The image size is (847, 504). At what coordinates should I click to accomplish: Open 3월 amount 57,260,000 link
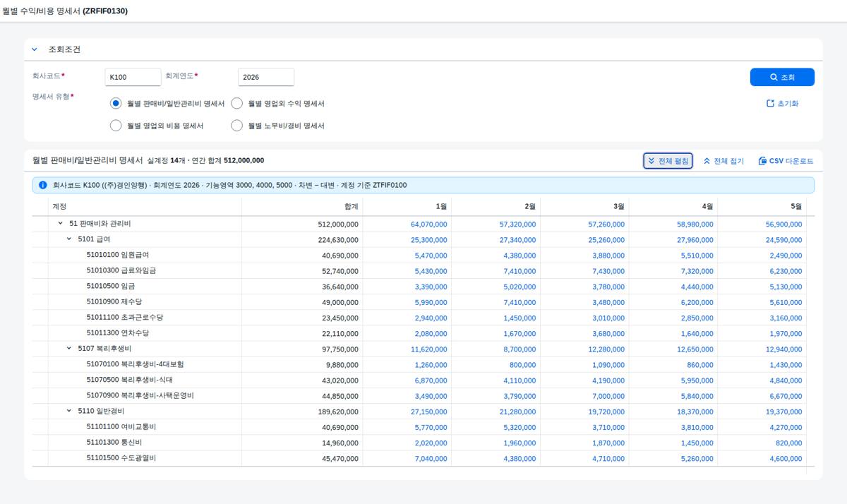(x=606, y=224)
